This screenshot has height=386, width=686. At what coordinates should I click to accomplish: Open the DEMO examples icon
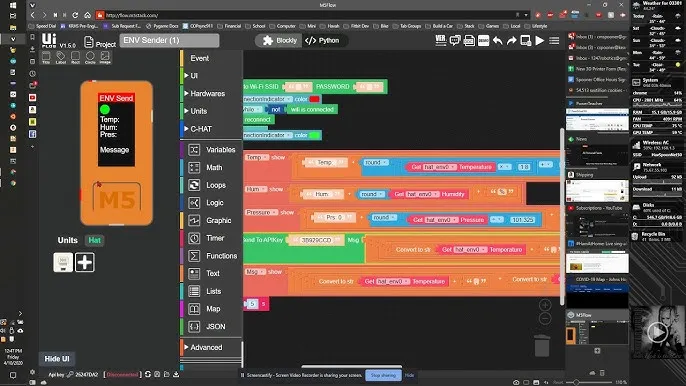click(483, 41)
